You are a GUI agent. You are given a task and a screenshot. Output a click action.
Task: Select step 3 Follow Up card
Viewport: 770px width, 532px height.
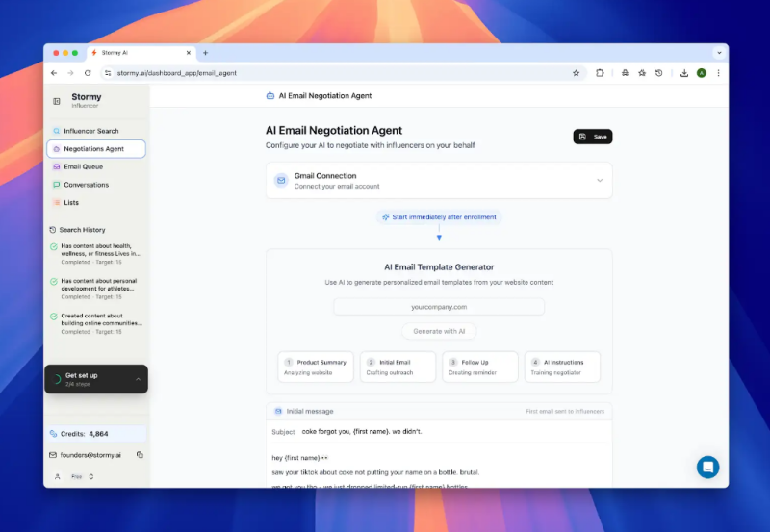tap(479, 367)
